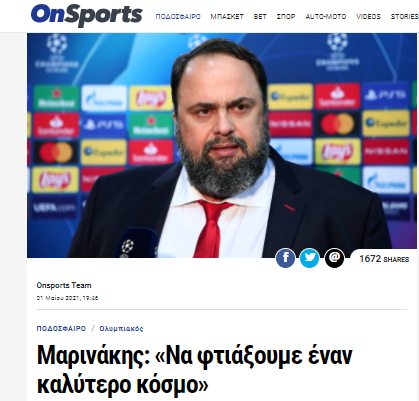Click the 1672 shares counter
Screen dimensions: 419x401
click(x=384, y=259)
